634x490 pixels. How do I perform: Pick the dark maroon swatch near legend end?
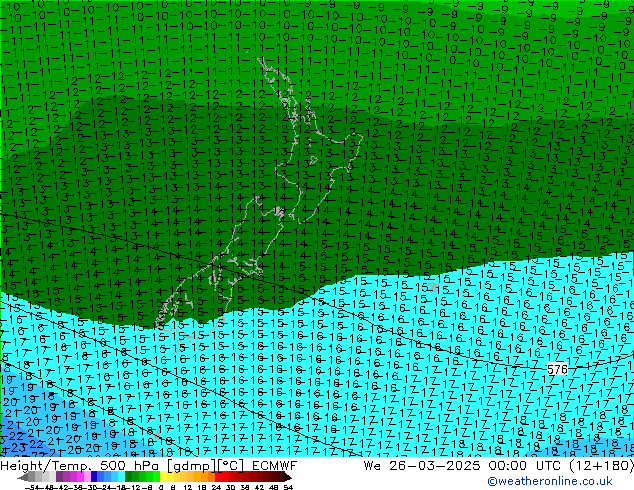point(278,477)
